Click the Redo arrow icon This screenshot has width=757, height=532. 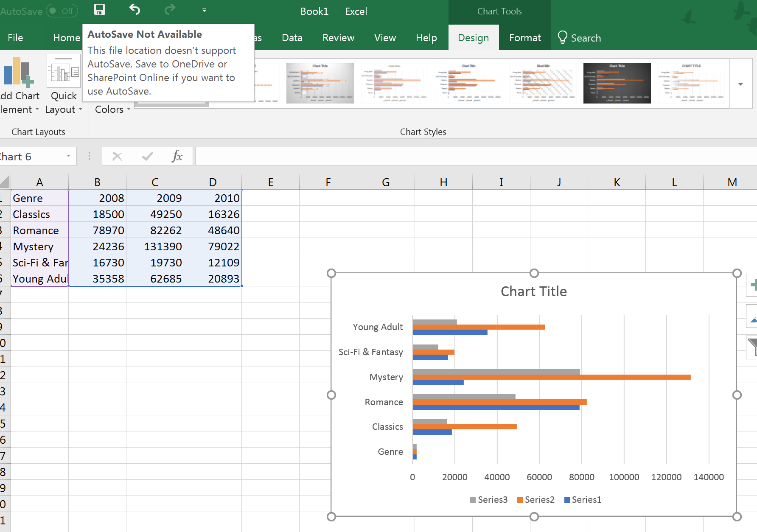170,10
